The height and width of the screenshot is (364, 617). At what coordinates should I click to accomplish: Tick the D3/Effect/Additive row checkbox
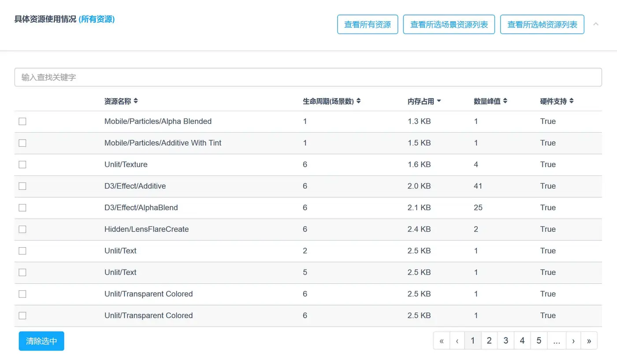(x=22, y=186)
